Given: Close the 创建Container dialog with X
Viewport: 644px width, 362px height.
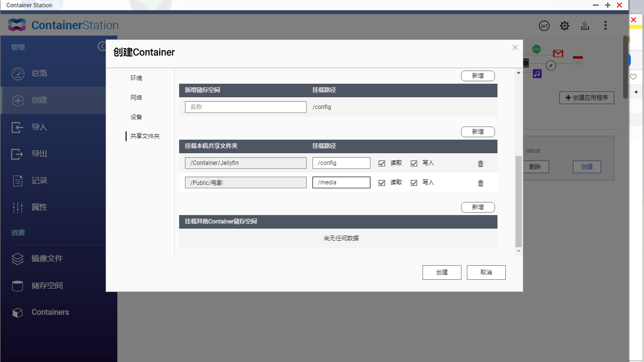Looking at the screenshot, I should [515, 47].
